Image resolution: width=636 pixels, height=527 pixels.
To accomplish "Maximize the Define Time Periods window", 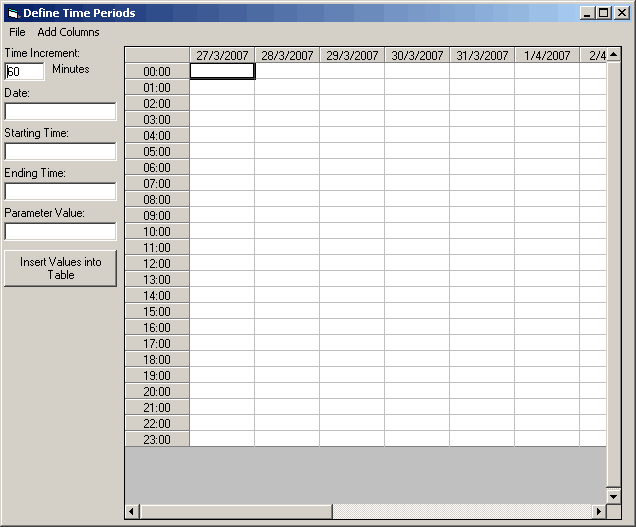I will pyautogui.click(x=603, y=13).
